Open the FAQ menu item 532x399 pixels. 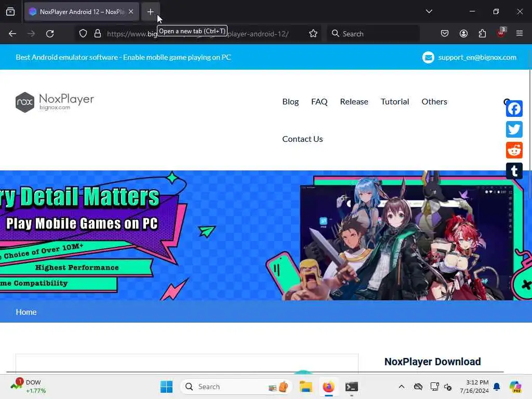click(320, 101)
